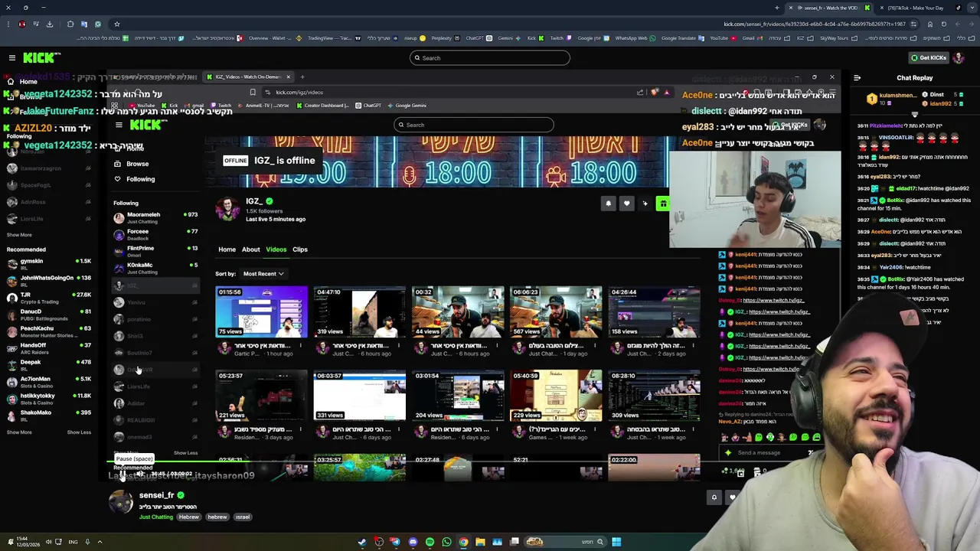Pause the VOD playback
This screenshot has height=551, width=980.
[122, 474]
